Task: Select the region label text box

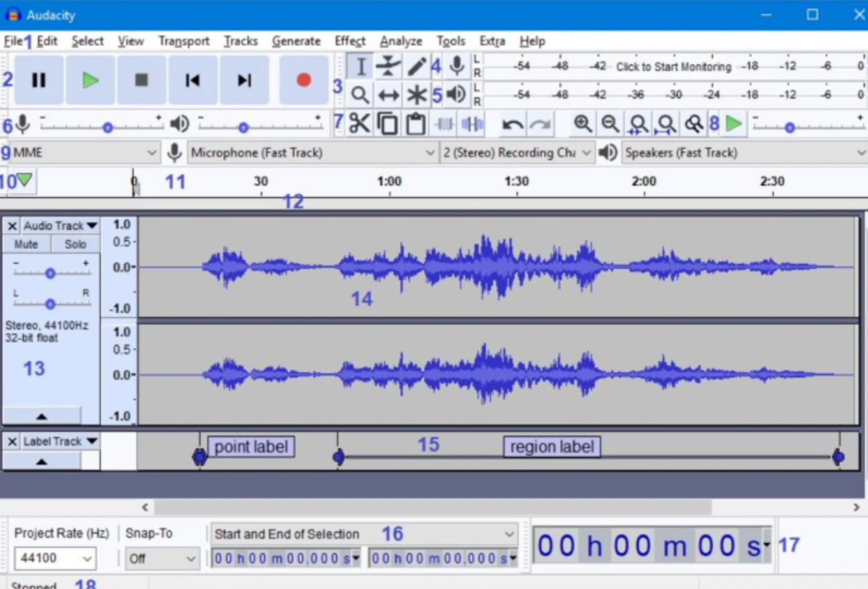Action: pos(552,447)
